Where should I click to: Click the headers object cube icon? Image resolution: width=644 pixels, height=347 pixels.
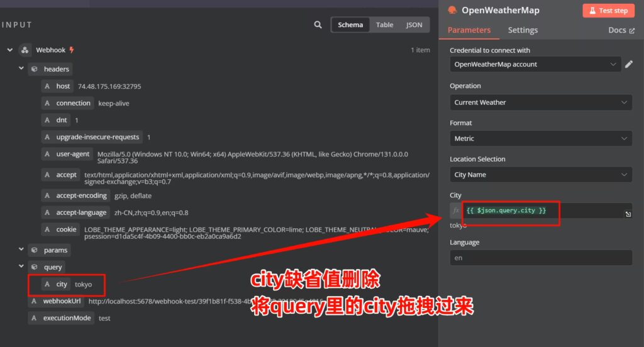click(35, 69)
